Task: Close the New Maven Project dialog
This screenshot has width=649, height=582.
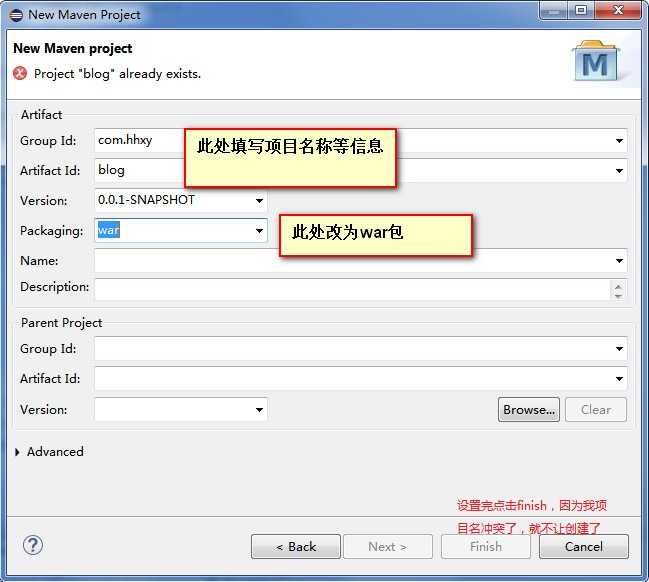Action: pyautogui.click(x=618, y=10)
